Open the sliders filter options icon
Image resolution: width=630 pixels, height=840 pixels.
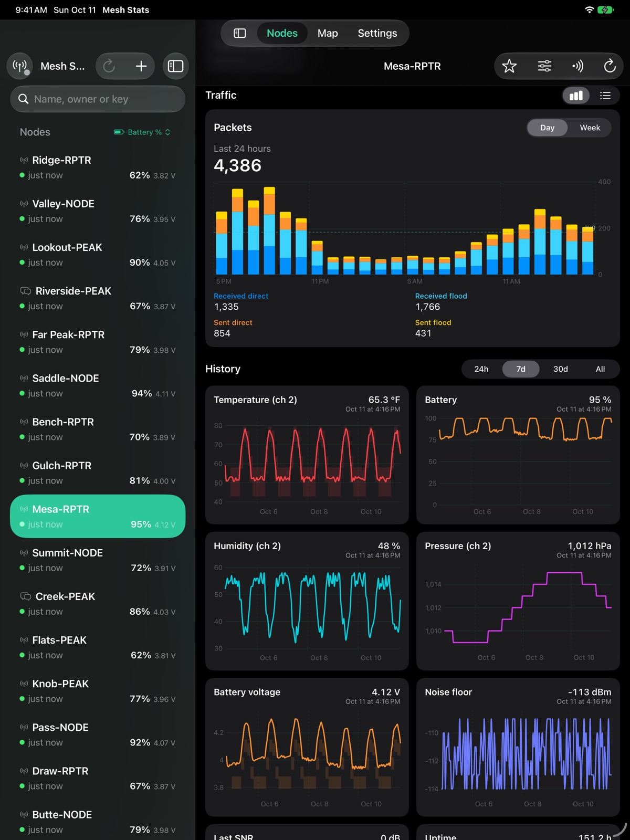click(544, 66)
